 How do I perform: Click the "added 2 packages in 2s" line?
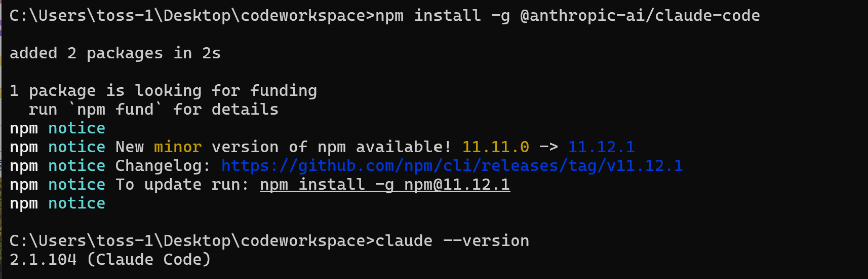tap(115, 53)
